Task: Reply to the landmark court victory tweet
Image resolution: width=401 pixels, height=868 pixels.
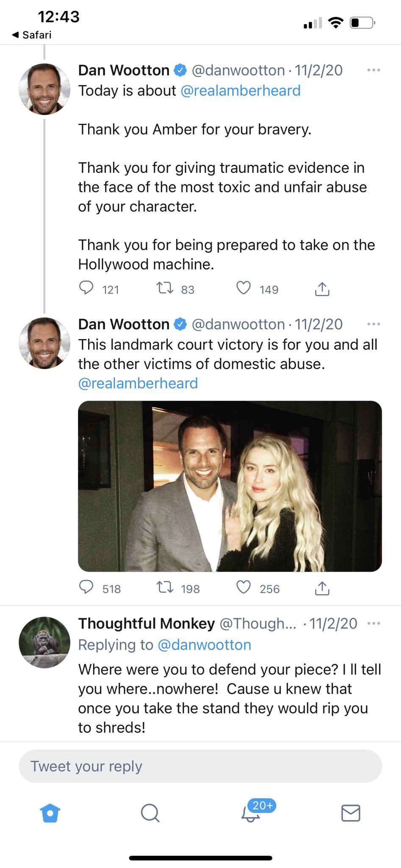Action: click(x=86, y=587)
